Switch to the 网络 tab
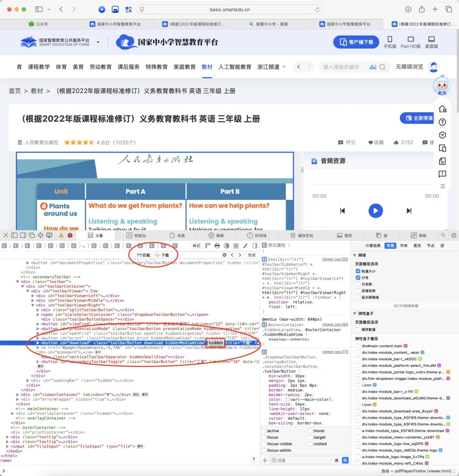The width and height of the screenshot is (459, 476). tap(216, 236)
